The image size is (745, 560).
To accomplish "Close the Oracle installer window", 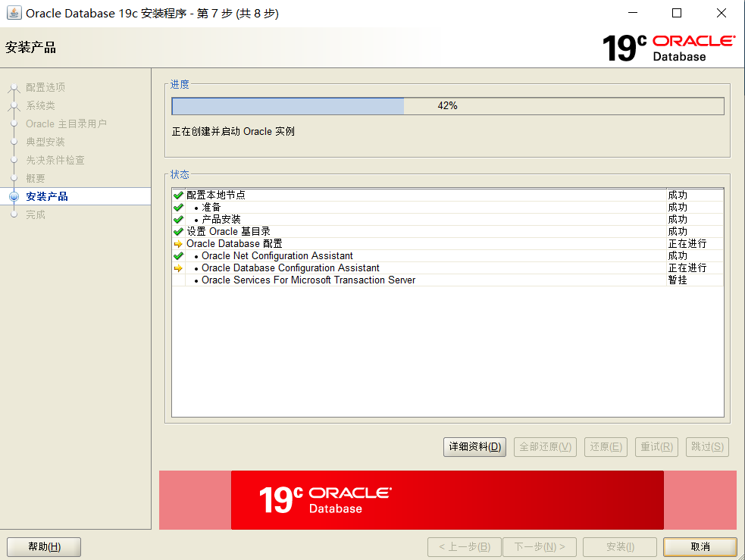I will coord(722,13).
